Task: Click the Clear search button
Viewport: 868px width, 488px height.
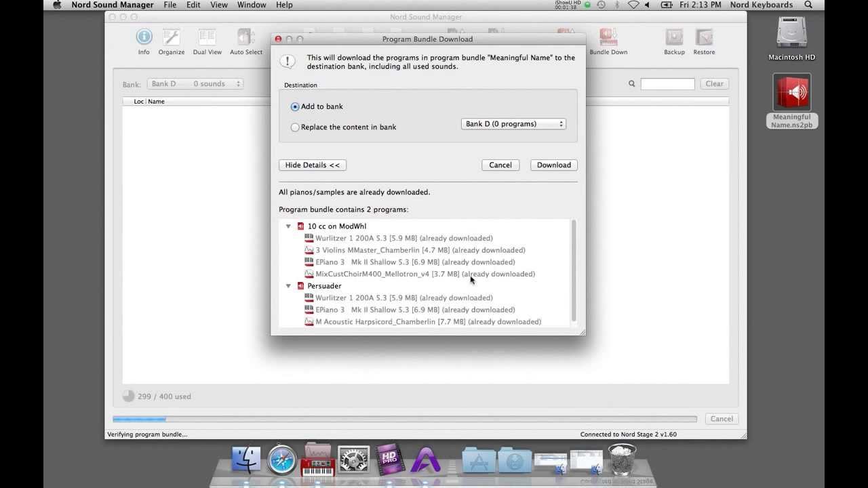Action: (x=715, y=84)
